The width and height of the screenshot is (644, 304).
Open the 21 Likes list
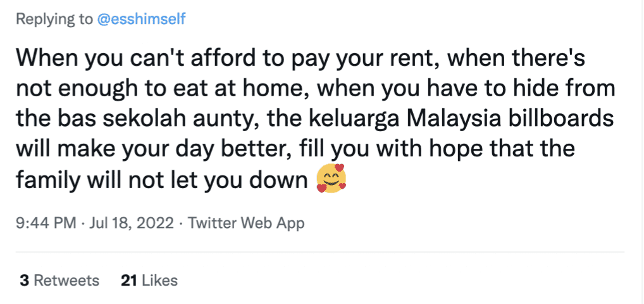point(149,280)
